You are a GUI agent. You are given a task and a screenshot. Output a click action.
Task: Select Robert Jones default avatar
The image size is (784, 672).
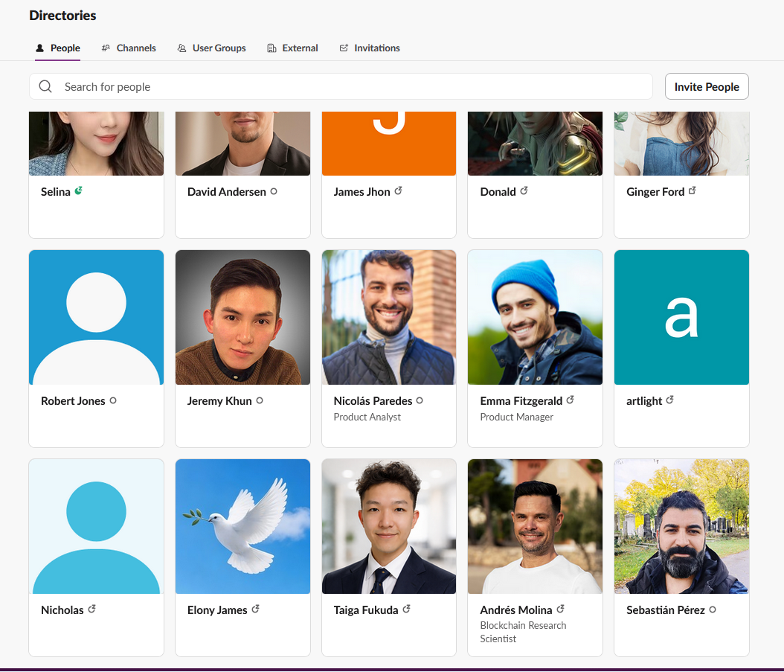[x=96, y=317]
